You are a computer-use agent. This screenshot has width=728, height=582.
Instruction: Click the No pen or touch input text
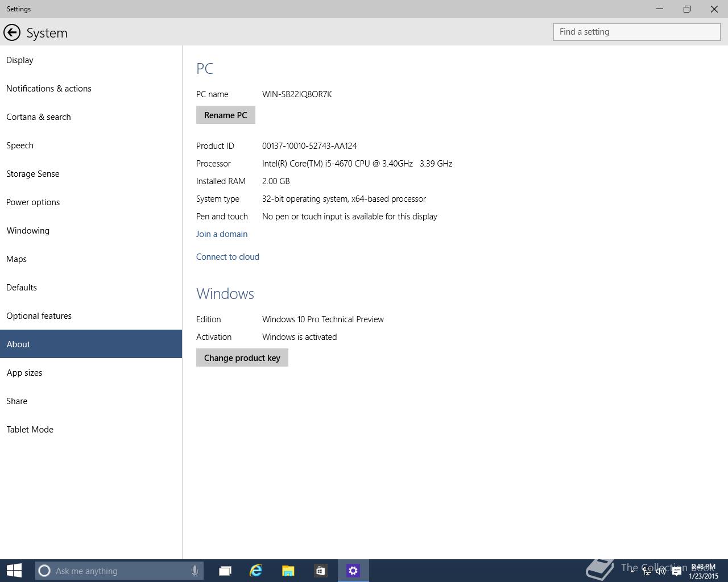pyautogui.click(x=350, y=216)
